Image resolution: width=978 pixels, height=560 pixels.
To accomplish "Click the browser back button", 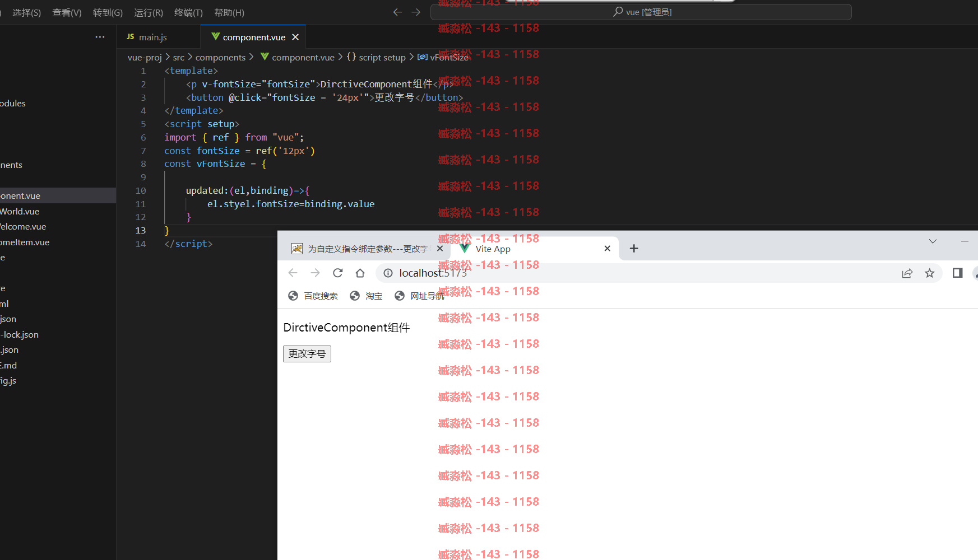I will 293,273.
